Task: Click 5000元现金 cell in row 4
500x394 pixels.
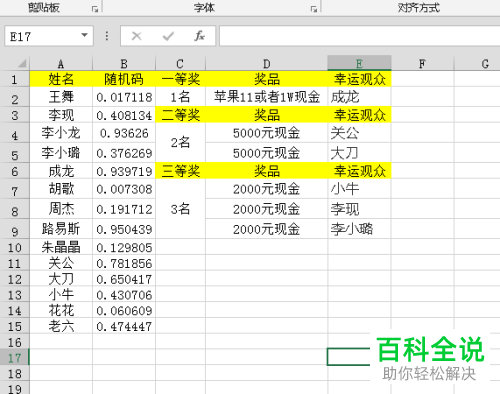Action: [x=267, y=133]
